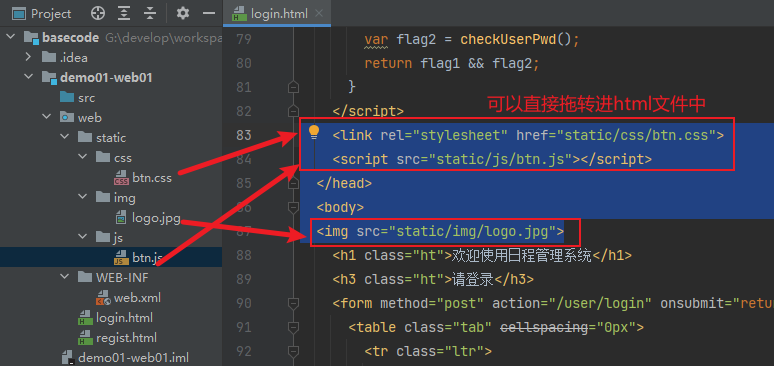
Task: Collapse the img folder
Action: [82, 198]
